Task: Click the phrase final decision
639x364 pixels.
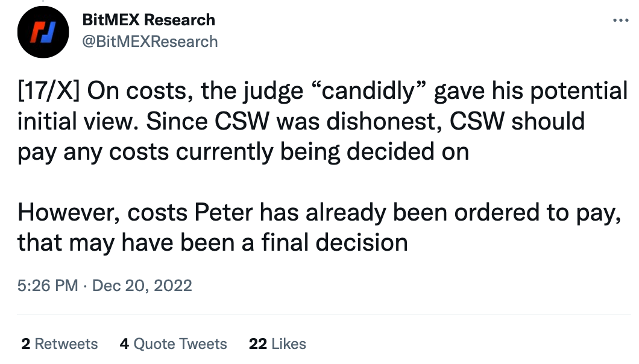Action: (x=334, y=242)
